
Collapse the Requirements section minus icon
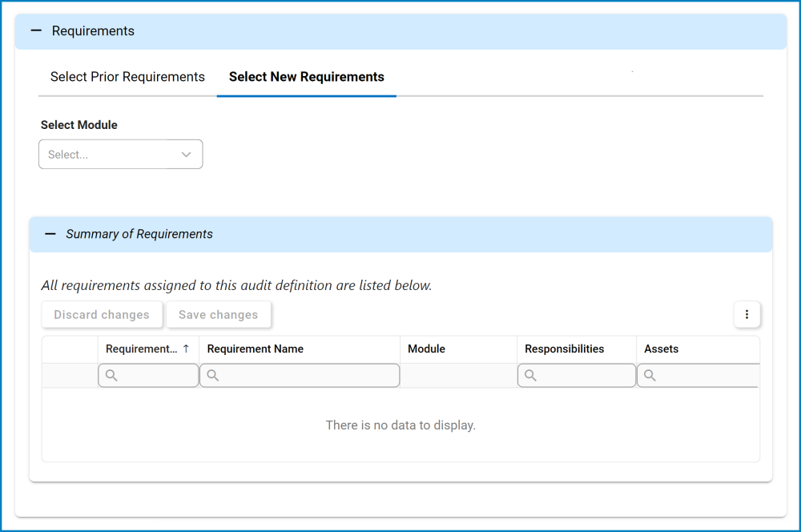(35, 31)
